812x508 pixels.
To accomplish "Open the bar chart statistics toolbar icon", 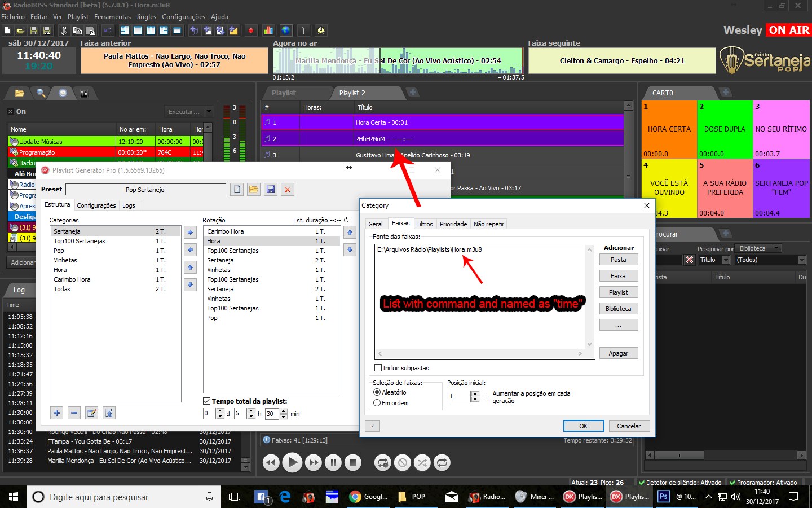I will [268, 30].
